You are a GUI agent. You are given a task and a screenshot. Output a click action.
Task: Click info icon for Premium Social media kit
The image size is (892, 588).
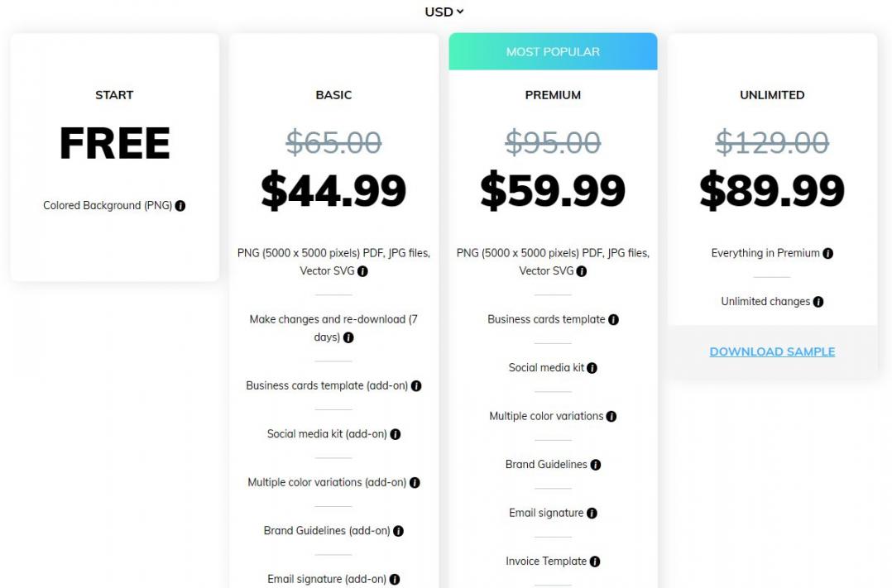592,368
